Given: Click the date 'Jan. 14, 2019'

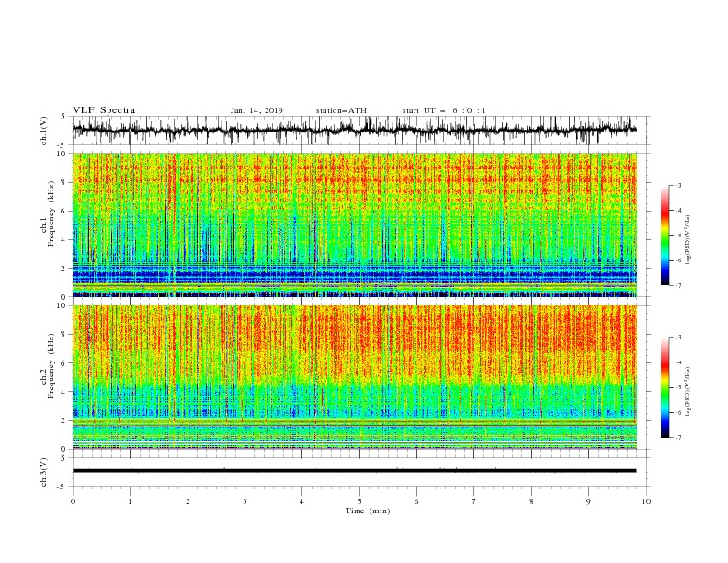Looking at the screenshot, I should tap(256, 110).
